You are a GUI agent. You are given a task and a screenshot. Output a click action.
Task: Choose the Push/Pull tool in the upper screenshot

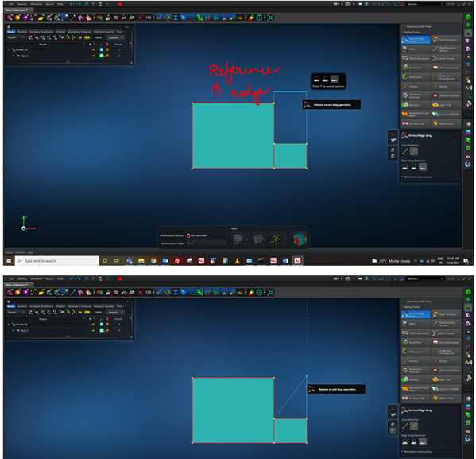tap(416, 68)
